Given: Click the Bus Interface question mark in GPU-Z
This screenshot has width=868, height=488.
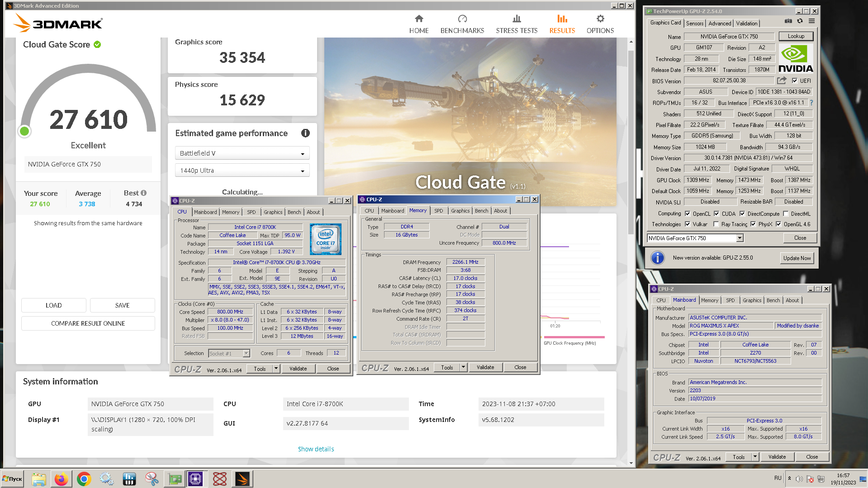Looking at the screenshot, I should click(x=811, y=103).
